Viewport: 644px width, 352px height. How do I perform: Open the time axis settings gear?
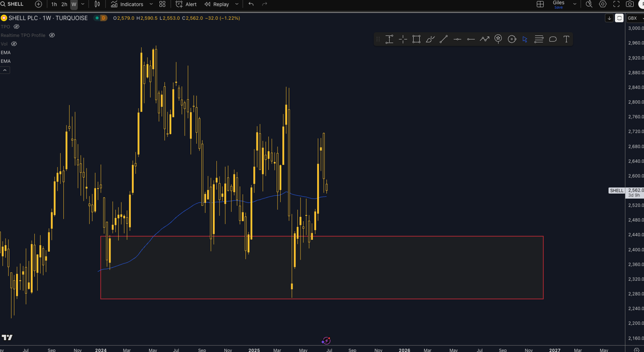click(x=636, y=350)
